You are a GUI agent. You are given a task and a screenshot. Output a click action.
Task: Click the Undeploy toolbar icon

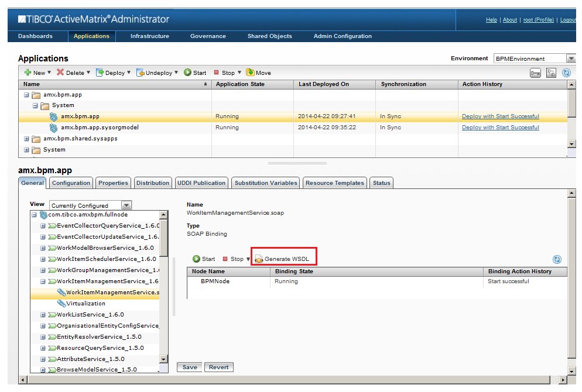click(141, 73)
